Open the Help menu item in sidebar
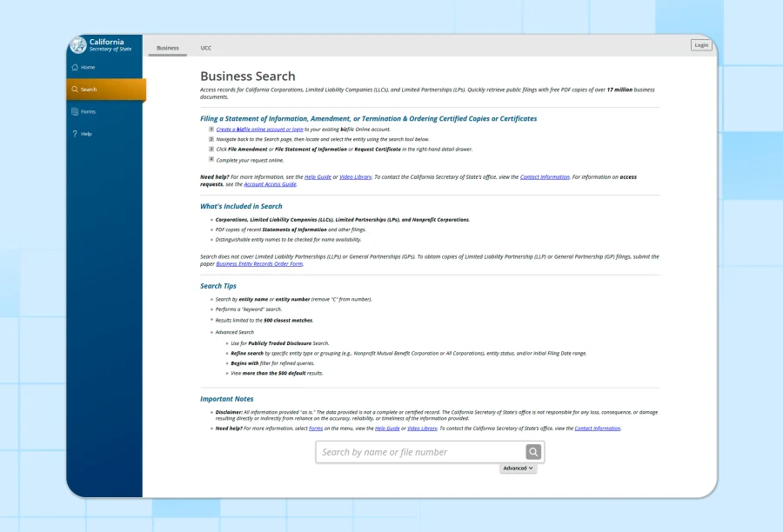 [x=86, y=134]
